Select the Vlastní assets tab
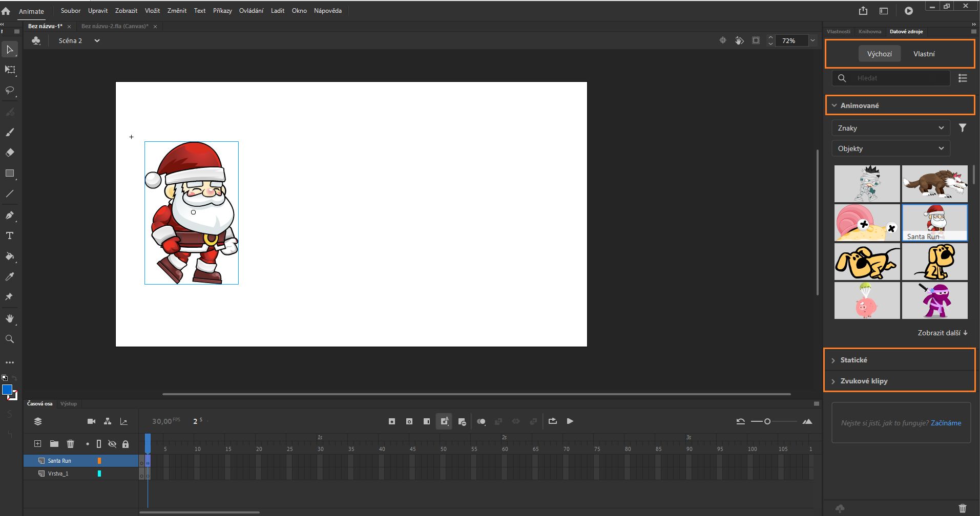Viewport: 980px width, 516px height. [924, 54]
